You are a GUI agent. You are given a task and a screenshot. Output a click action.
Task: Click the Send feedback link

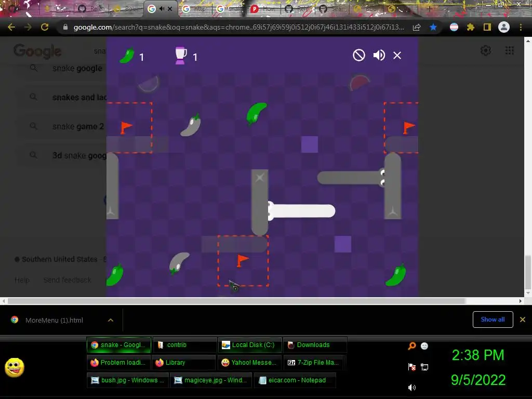tap(67, 280)
